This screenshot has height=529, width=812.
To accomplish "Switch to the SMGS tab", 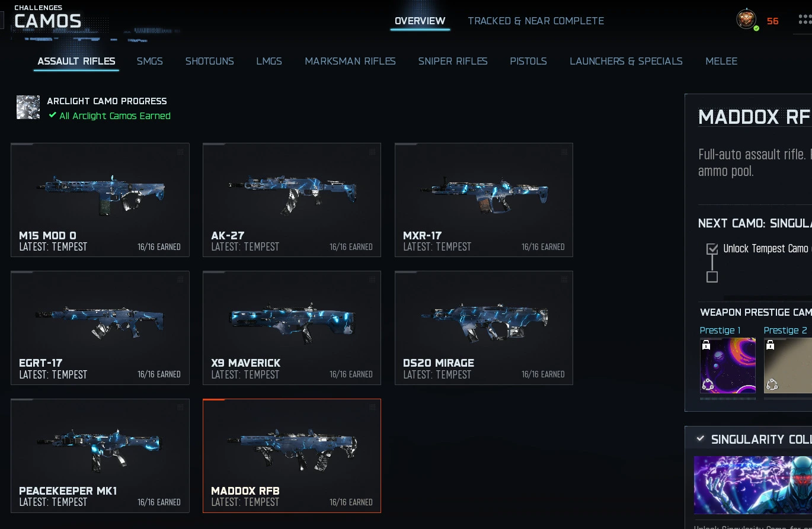I will point(150,61).
